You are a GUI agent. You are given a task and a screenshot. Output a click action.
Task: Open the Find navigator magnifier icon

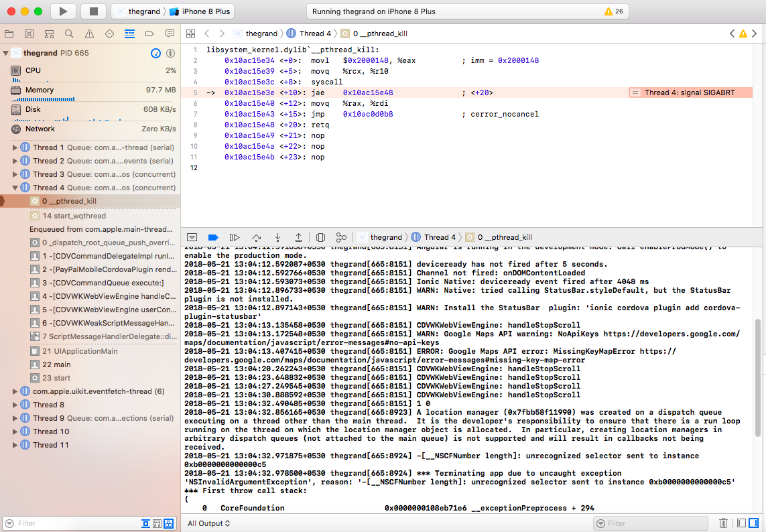pos(70,34)
